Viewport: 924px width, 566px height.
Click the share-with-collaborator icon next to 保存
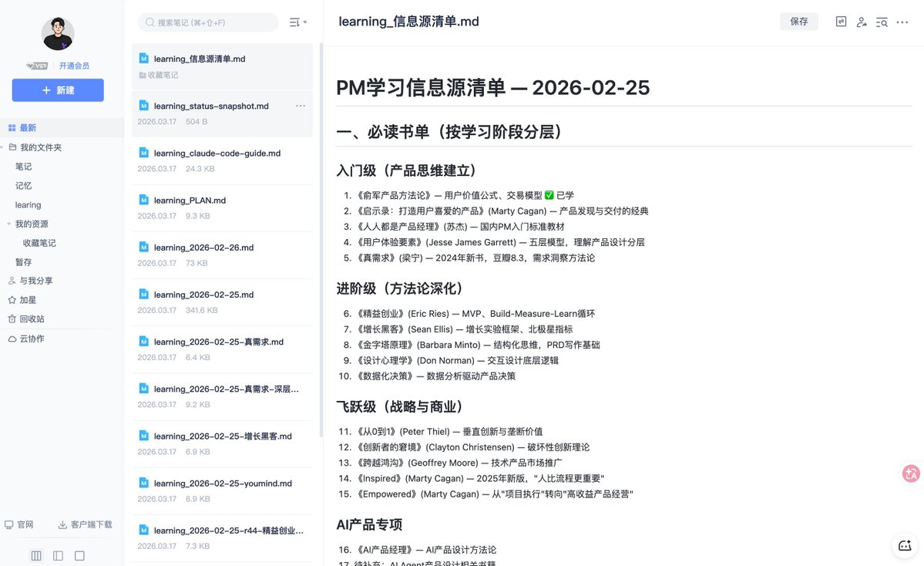862,22
